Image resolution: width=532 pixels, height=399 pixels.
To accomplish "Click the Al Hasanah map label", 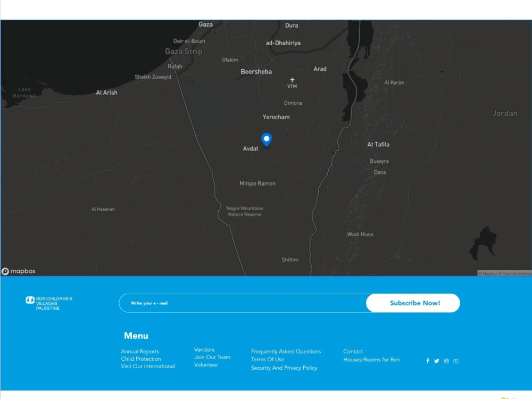I will [x=103, y=209].
